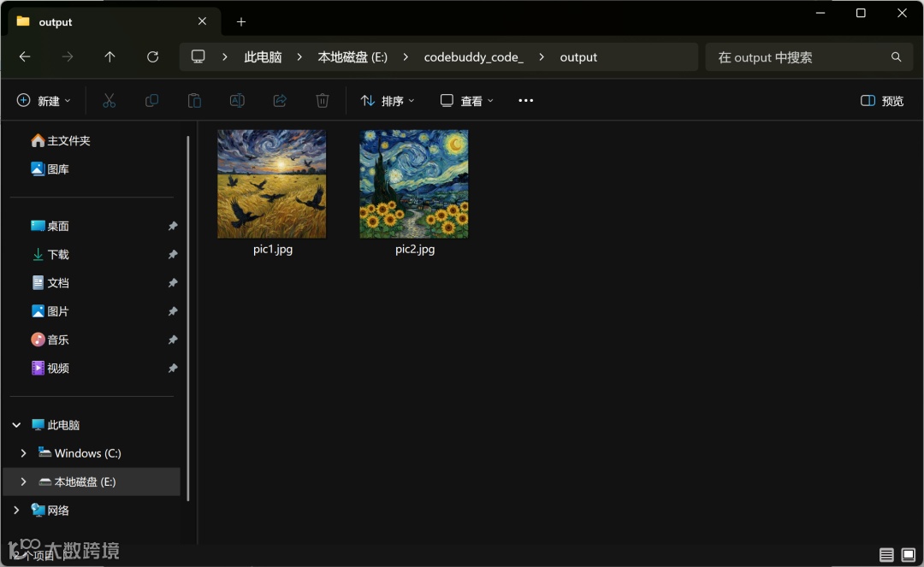Click the pic1.jpg file name
This screenshot has height=567, width=924.
pyautogui.click(x=273, y=249)
